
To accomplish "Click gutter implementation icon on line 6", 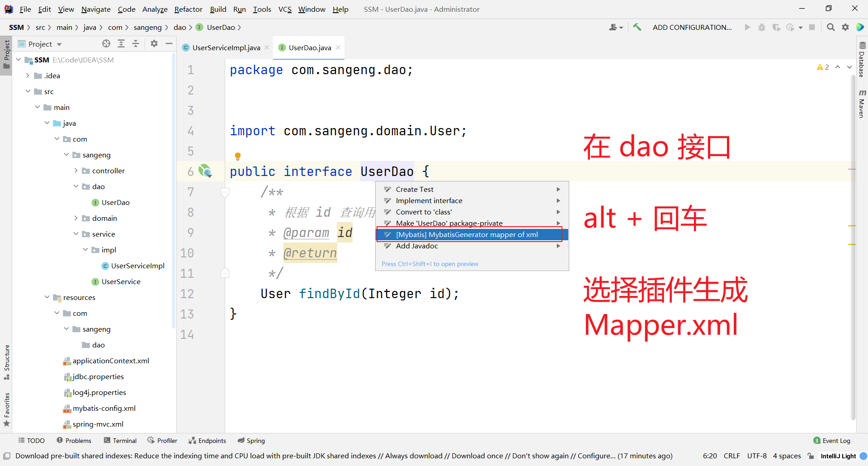I will click(x=205, y=171).
